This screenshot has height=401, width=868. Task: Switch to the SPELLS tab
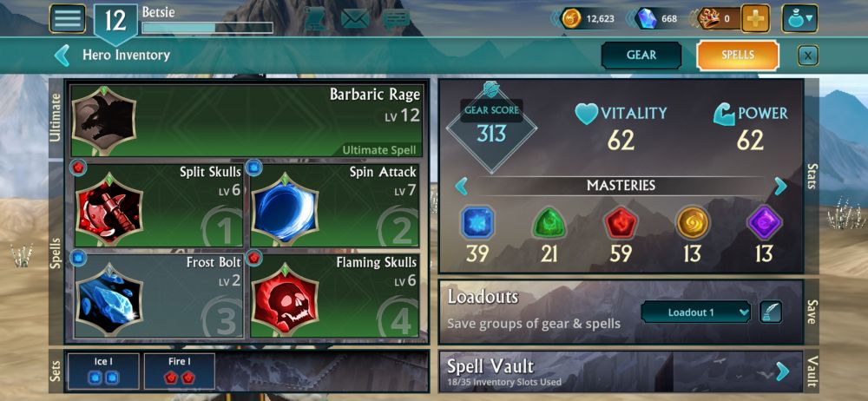(x=737, y=56)
